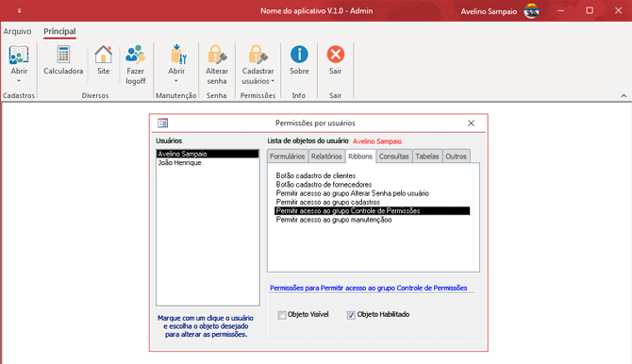This screenshot has width=632, height=364.
Task: Close the Permissões por usuários dialog
Action: point(471,123)
